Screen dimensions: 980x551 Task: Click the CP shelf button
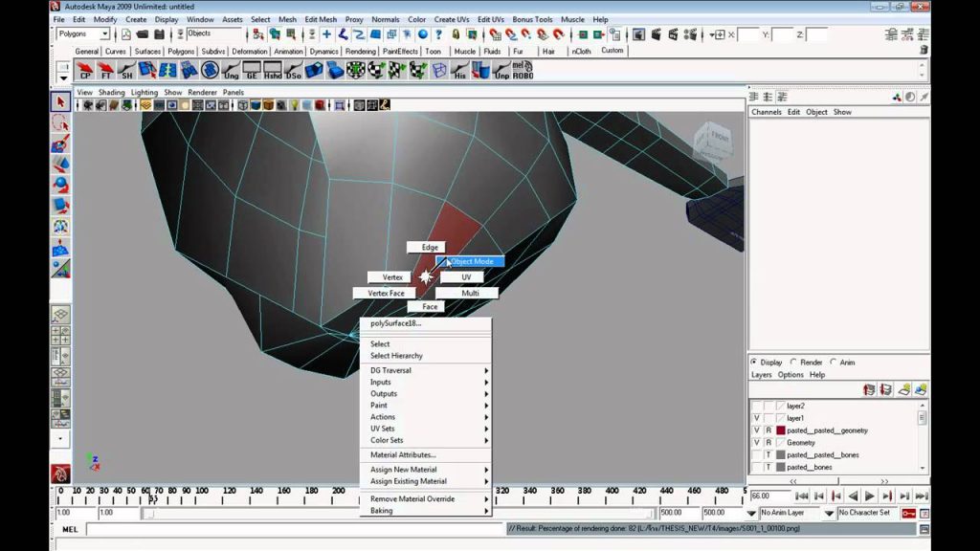(x=84, y=70)
